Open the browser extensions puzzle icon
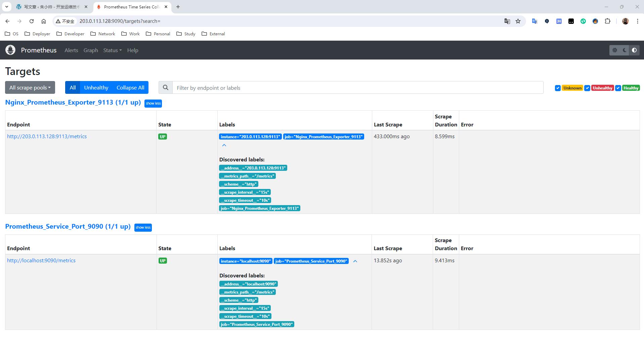The image size is (644, 346). coord(607,21)
